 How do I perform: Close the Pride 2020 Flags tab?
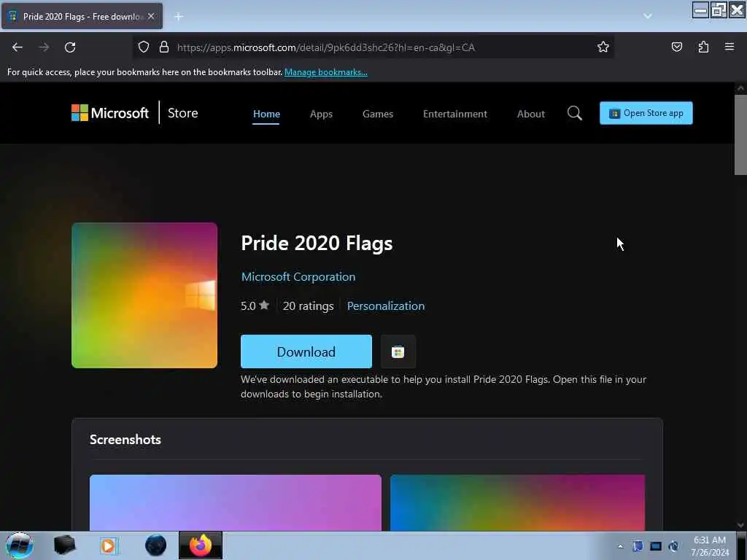151,16
